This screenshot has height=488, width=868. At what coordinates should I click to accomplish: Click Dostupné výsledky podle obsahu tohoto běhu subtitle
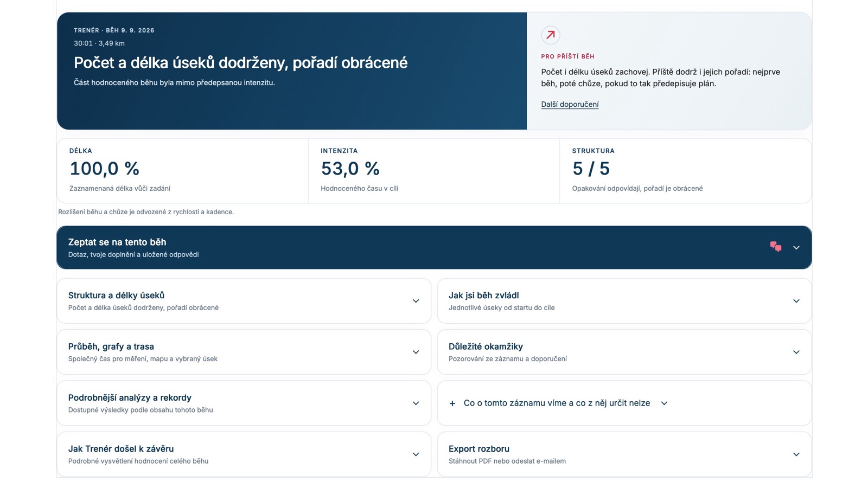(141, 410)
